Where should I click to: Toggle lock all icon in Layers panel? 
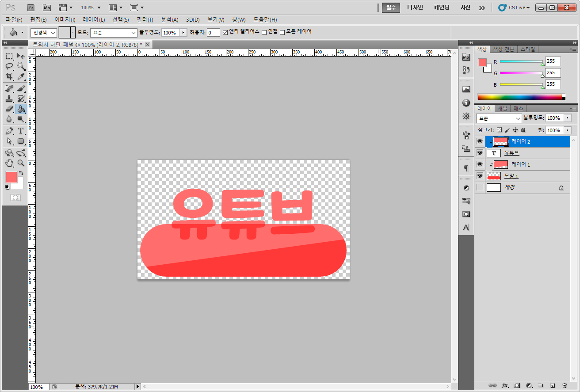tap(523, 130)
